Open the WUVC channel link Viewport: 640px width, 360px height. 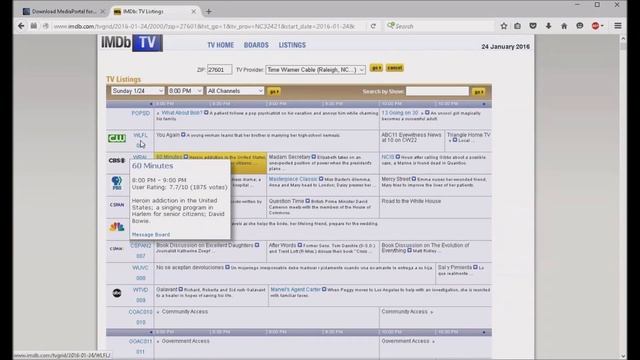(140, 268)
